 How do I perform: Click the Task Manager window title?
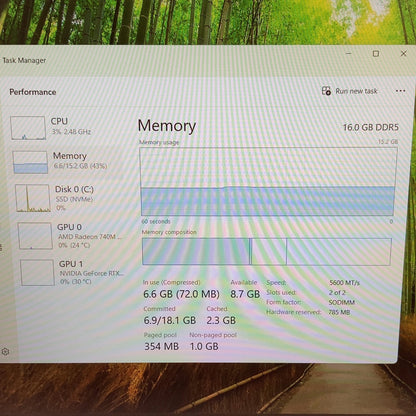pos(24,60)
